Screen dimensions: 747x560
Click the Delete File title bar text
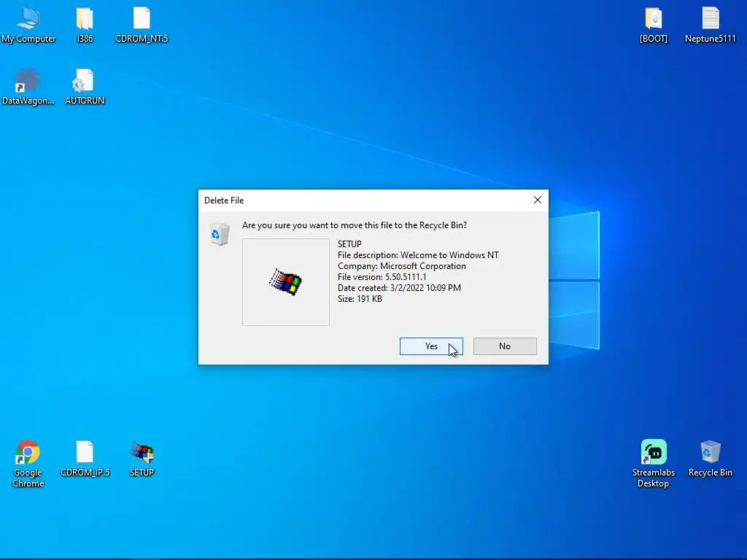(x=224, y=201)
